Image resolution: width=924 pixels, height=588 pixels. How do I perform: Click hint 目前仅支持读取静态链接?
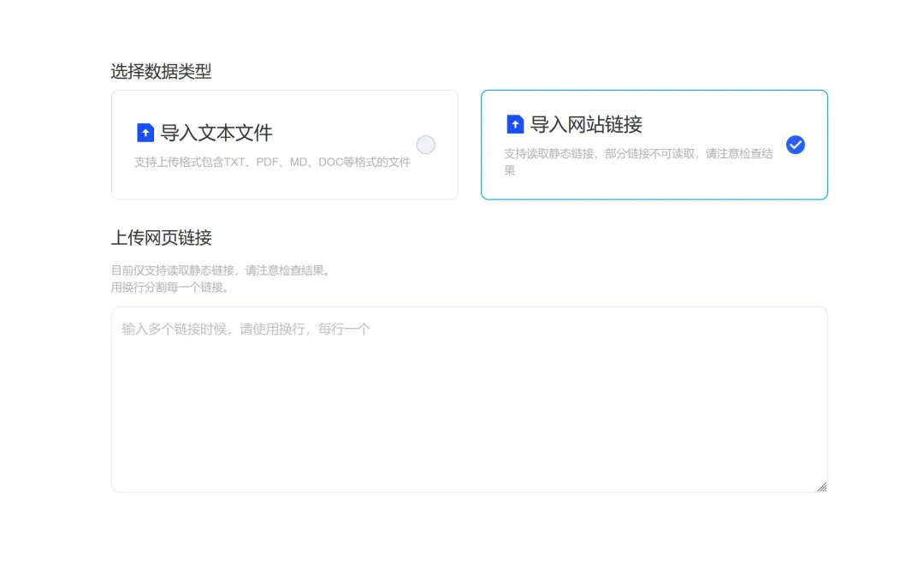click(222, 270)
